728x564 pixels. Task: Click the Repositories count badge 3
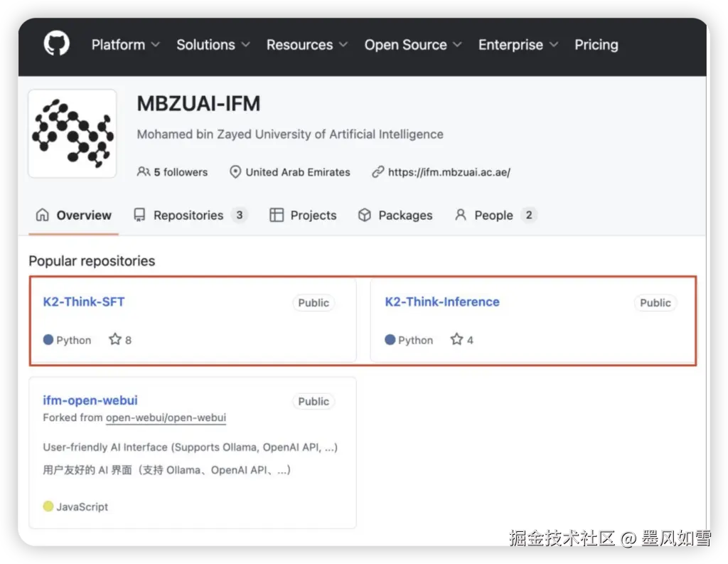[x=239, y=215]
